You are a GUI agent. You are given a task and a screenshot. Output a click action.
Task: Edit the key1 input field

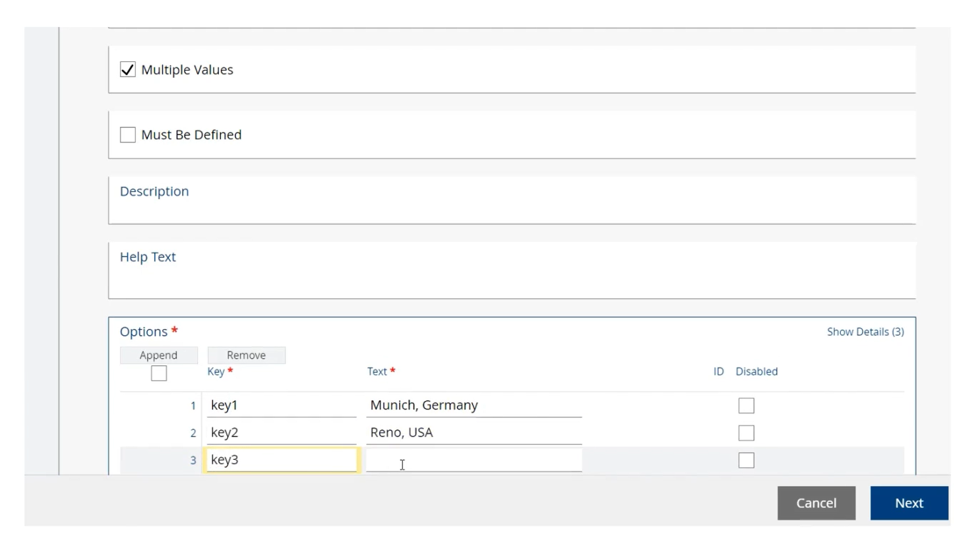[282, 405]
